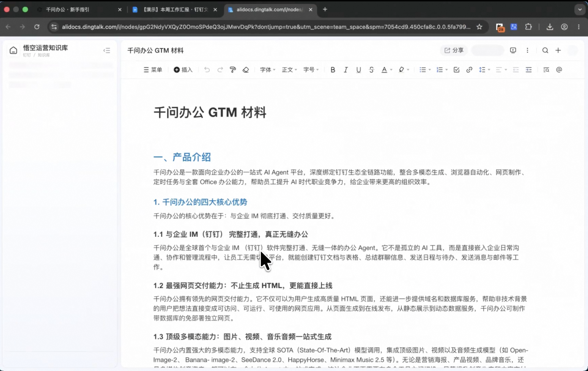Viewport: 588px width, 371px height.
Task: Click the 千问办公 GTM 材料 header title
Action: [155, 50]
